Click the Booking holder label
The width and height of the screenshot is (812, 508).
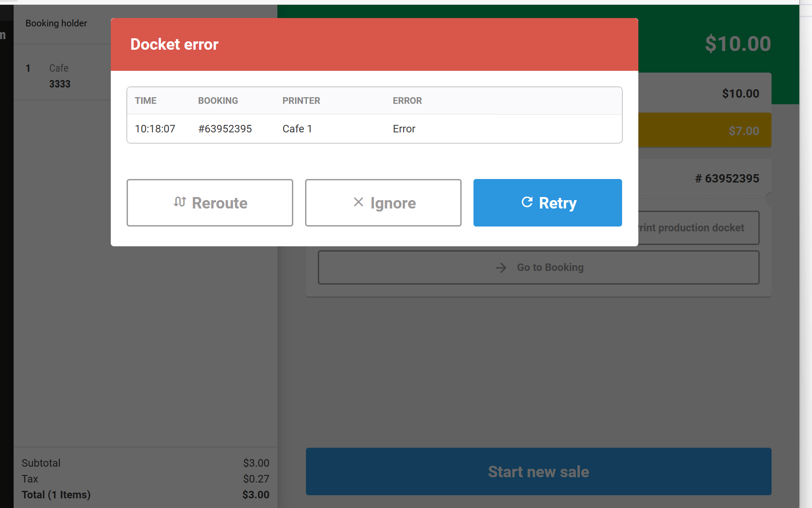coord(56,23)
